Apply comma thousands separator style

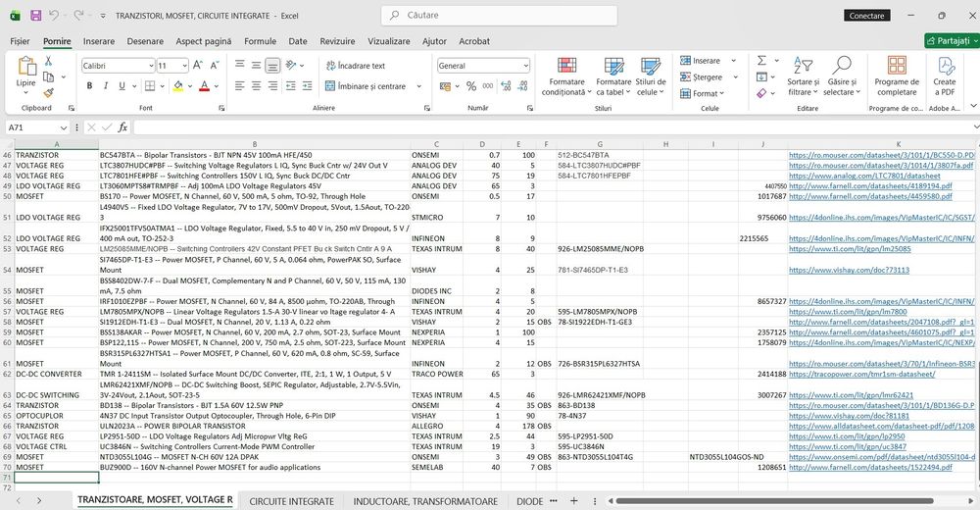487,85
